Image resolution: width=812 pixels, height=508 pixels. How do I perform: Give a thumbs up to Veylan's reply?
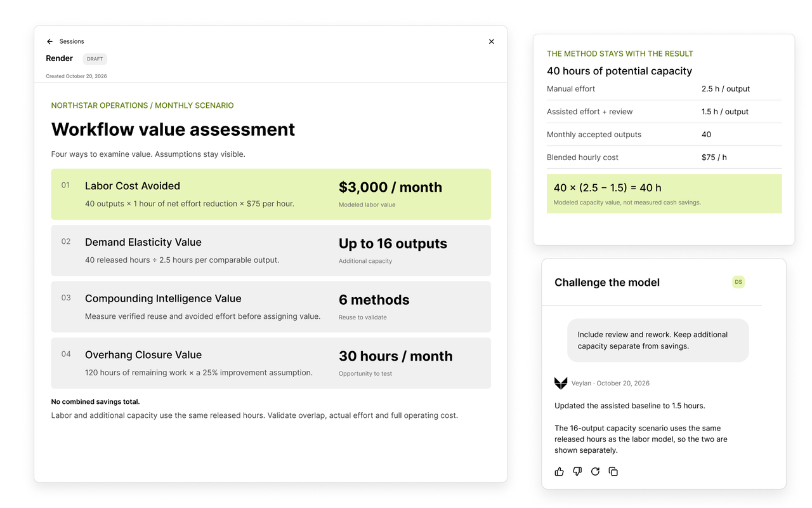coord(559,471)
